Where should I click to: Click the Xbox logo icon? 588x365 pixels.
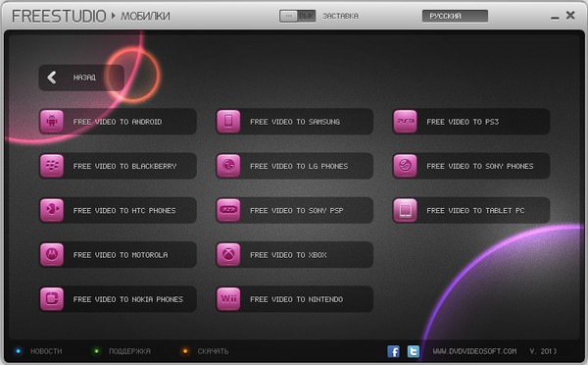tap(228, 254)
